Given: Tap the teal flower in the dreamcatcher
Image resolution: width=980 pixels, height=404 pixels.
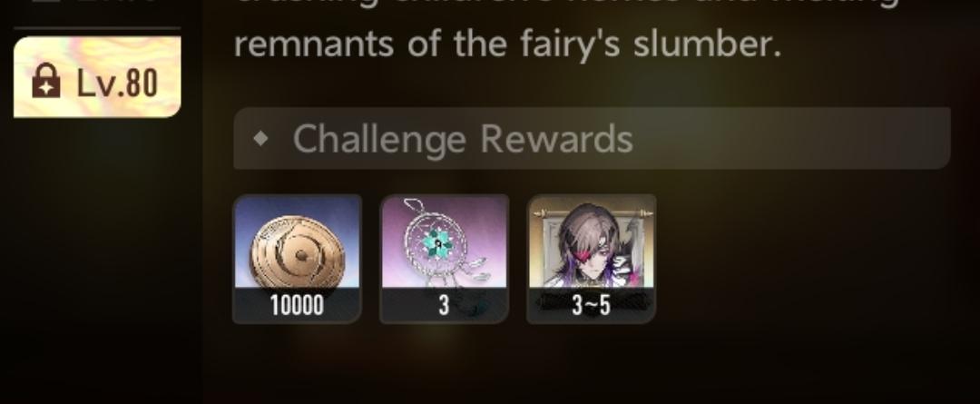Looking at the screenshot, I should point(440,244).
